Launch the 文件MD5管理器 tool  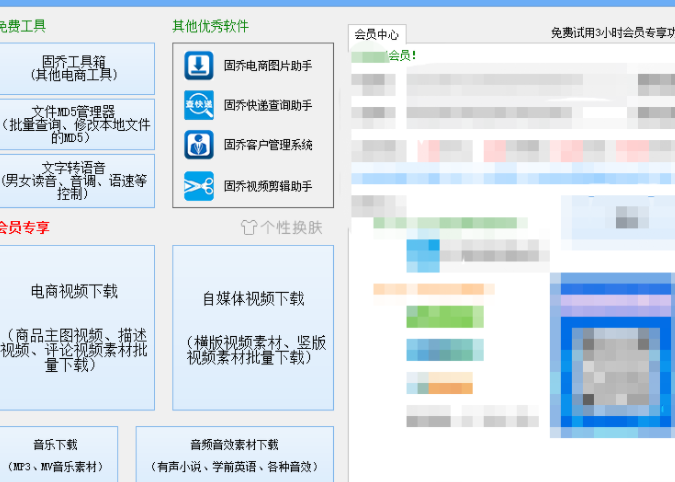point(75,124)
